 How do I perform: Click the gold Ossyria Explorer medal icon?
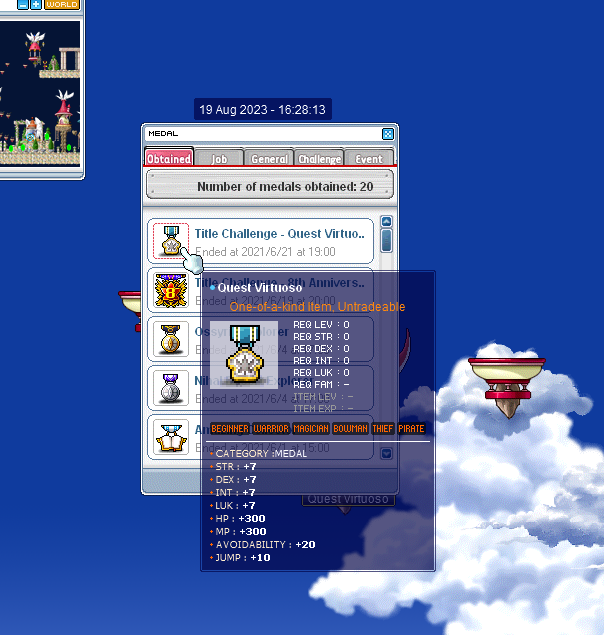(x=169, y=338)
